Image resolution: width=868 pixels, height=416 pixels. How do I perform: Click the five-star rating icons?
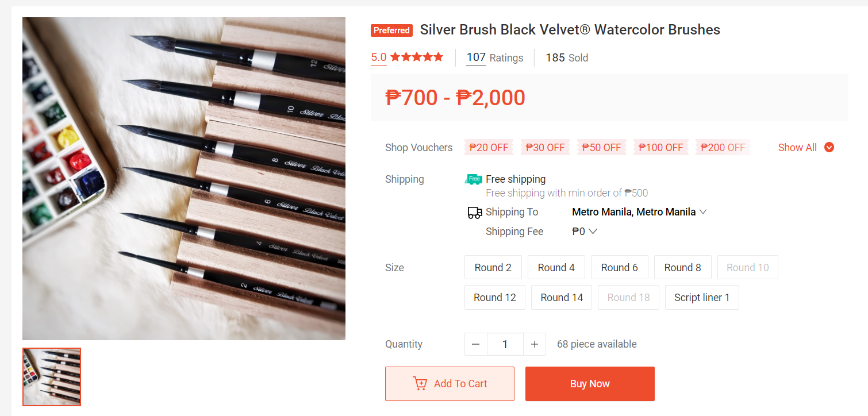pos(417,57)
